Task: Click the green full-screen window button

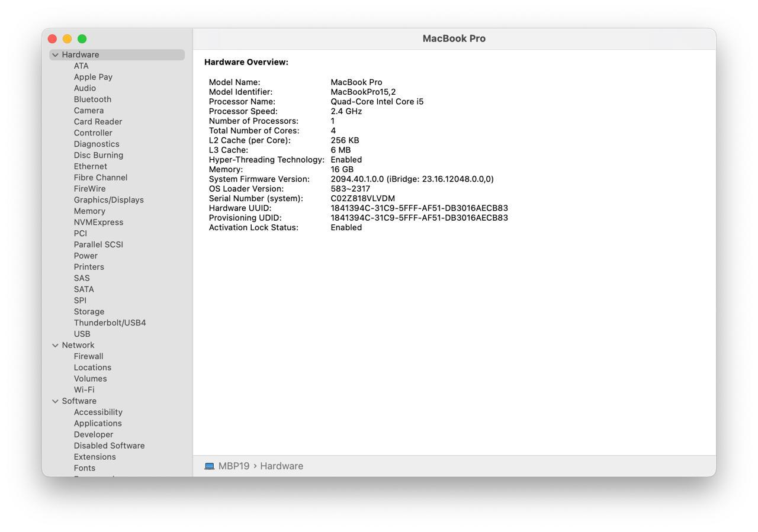Action: [x=82, y=39]
